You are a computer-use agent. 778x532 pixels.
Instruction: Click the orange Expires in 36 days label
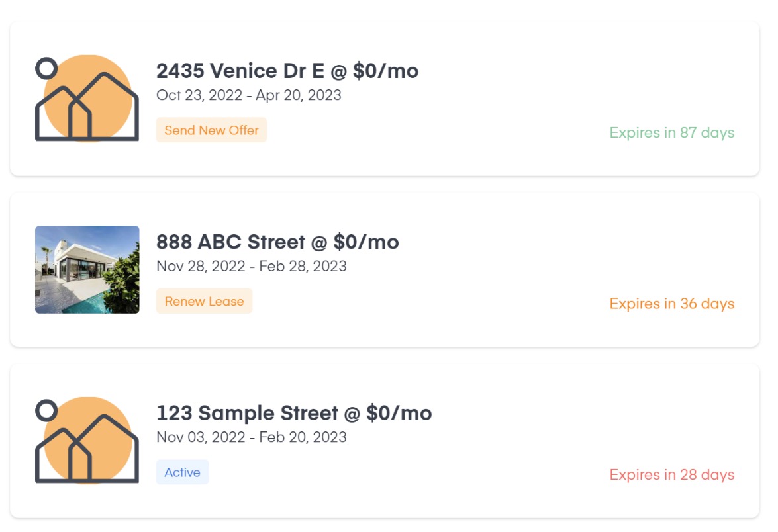click(672, 304)
